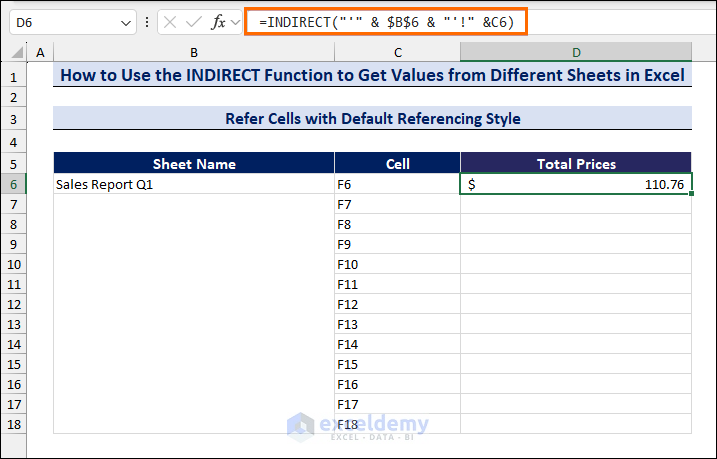This screenshot has width=717, height=459.
Task: Click the three-dot Name Box resize handle
Action: (x=148, y=22)
